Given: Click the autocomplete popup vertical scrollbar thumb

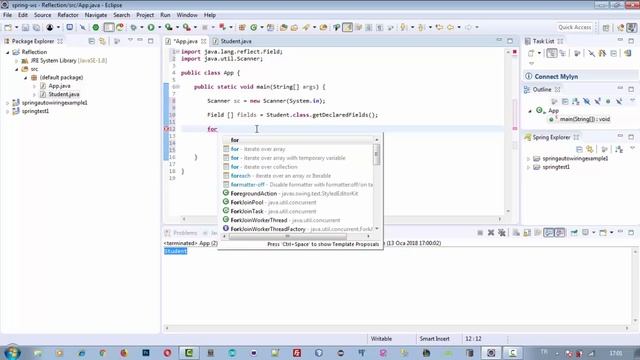Looking at the screenshot, I should pos(376,155).
